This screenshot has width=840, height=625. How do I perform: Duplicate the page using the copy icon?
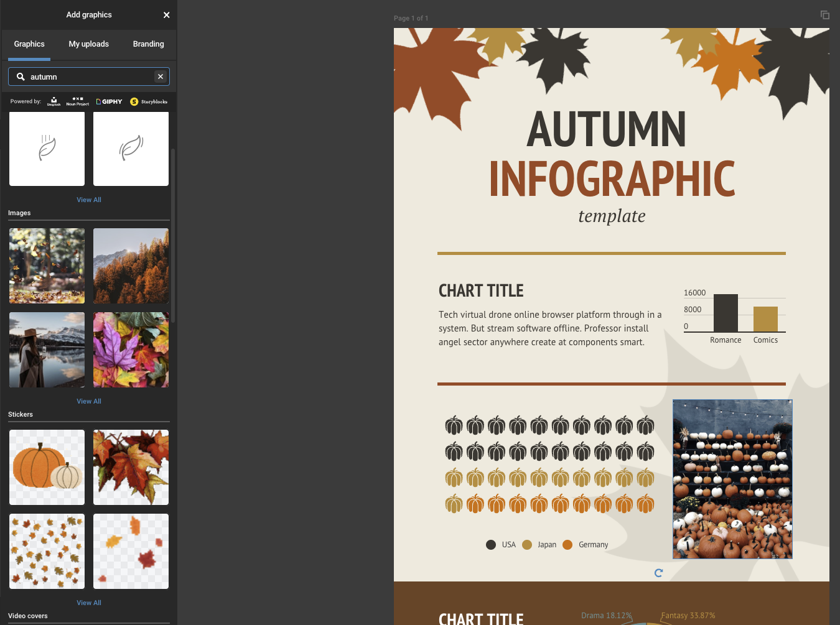click(825, 14)
